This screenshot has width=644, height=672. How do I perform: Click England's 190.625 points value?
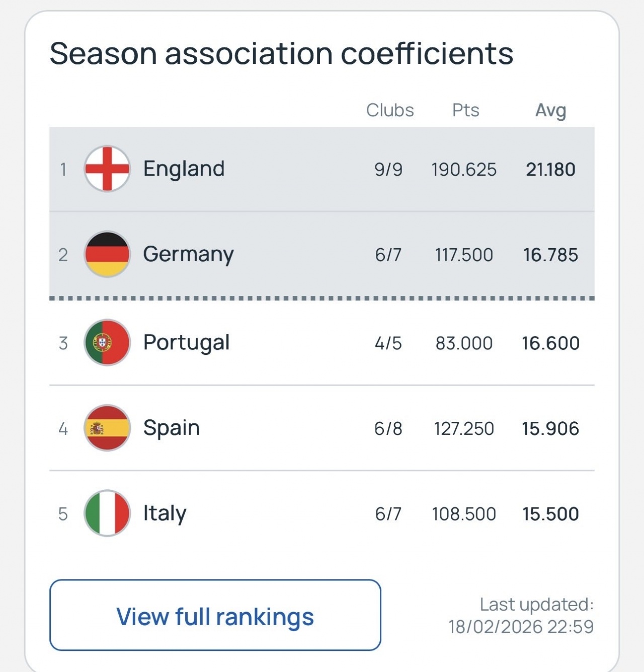coord(464,170)
